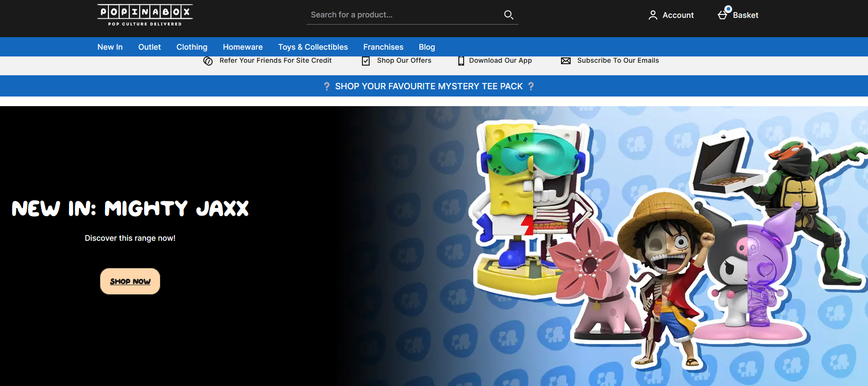Click the phone icon for app download
This screenshot has width=868, height=386.
(461, 61)
